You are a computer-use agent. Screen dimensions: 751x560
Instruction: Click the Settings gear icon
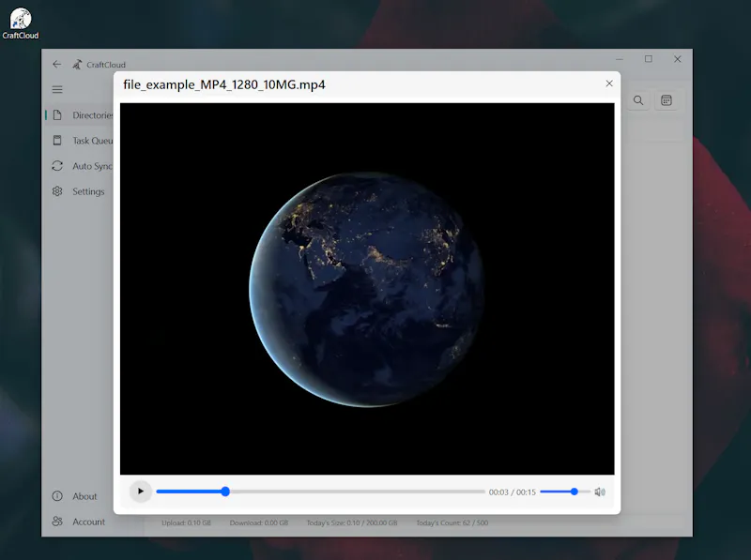57,191
